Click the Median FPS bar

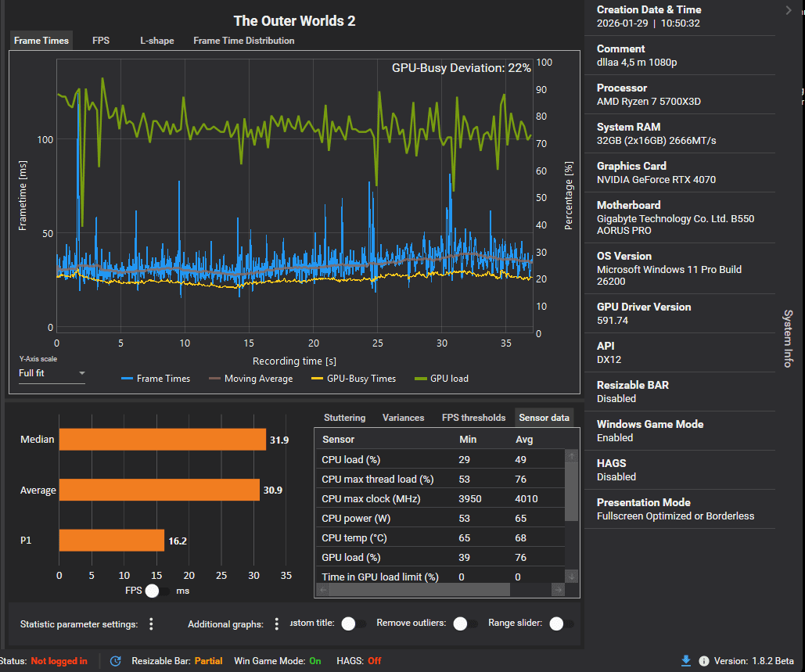tap(162, 440)
